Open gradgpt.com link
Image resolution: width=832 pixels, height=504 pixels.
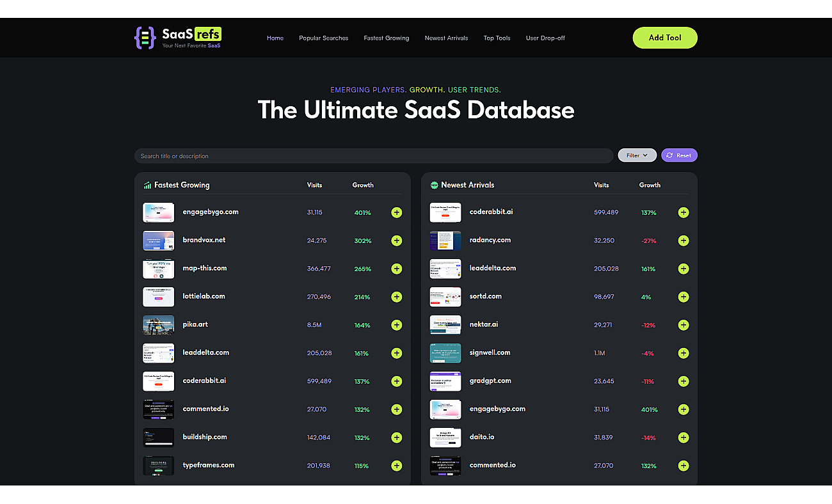tap(490, 381)
